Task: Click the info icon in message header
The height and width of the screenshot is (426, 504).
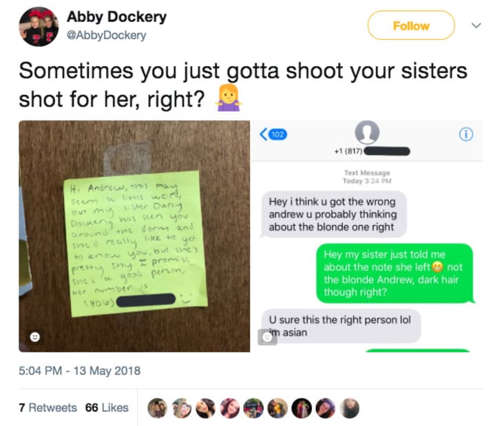Action: 466,134
